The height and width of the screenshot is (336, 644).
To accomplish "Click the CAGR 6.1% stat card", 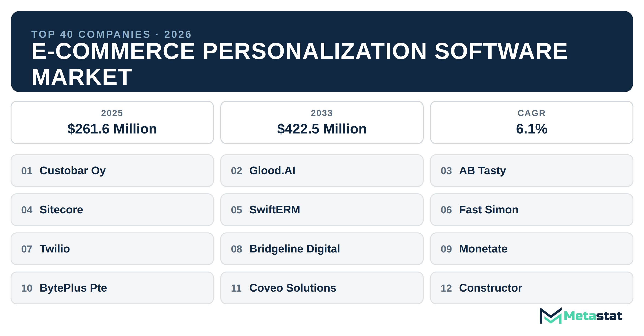I will (x=532, y=122).
